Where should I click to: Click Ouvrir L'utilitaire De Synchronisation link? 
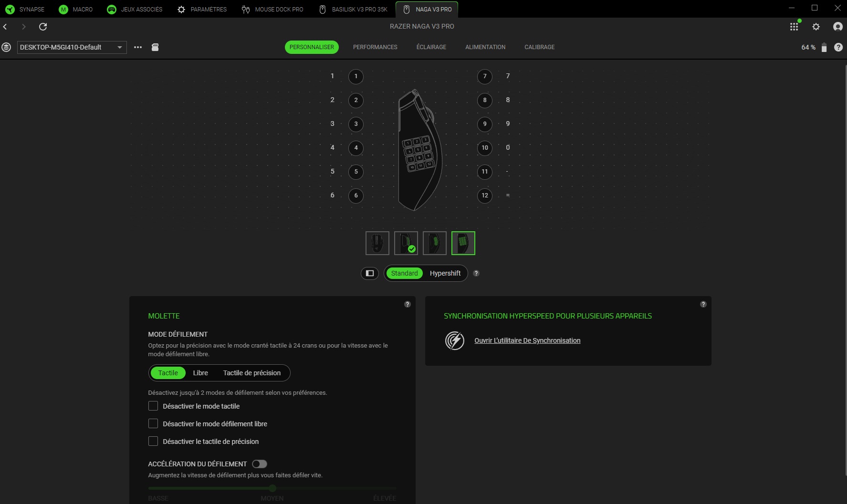click(x=527, y=340)
